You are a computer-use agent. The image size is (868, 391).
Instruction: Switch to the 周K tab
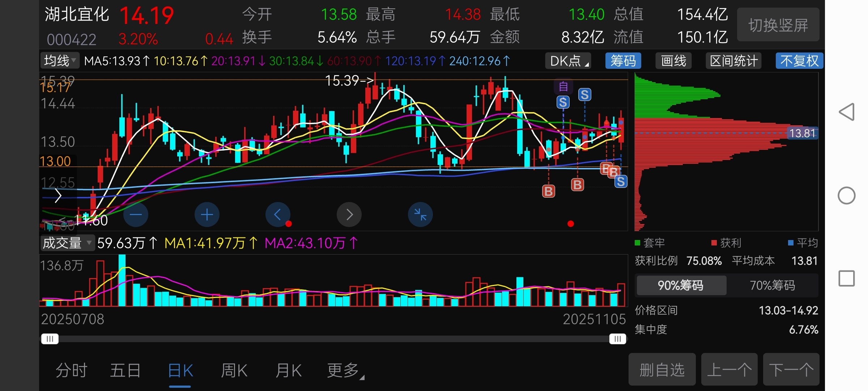click(234, 371)
